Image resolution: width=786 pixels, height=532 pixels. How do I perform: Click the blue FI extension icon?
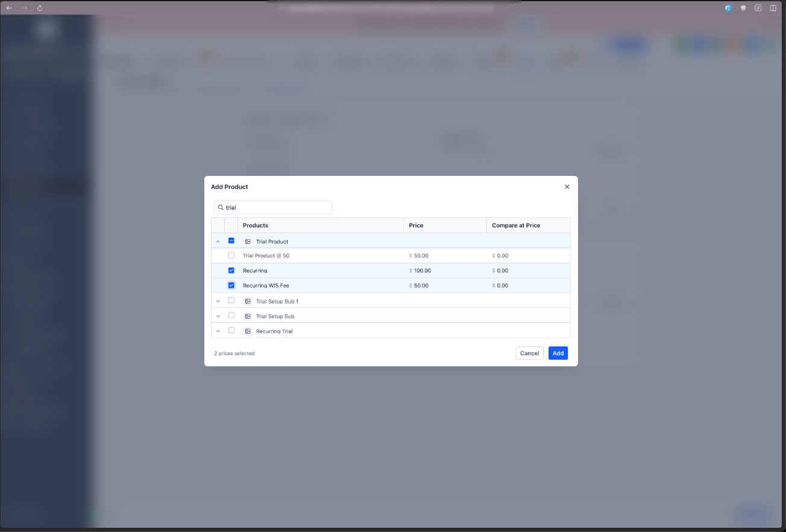tap(727, 8)
